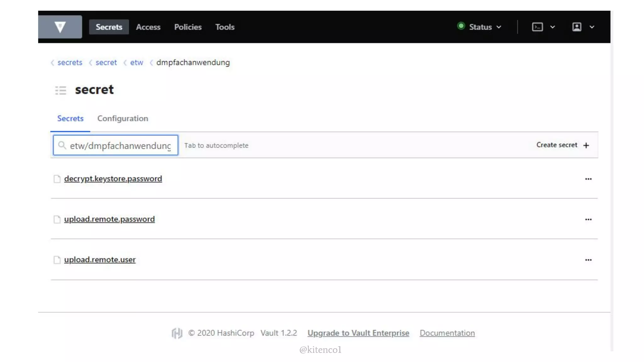Click the user profile icon

coord(576,27)
